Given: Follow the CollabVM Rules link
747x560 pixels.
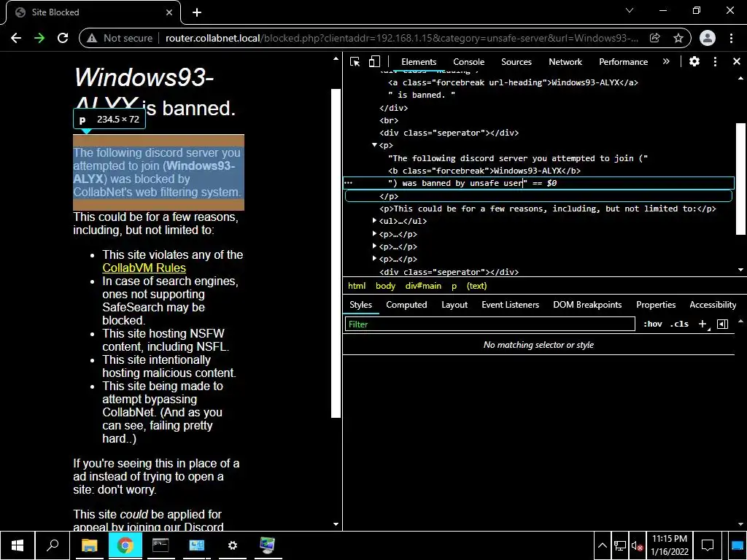Looking at the screenshot, I should pyautogui.click(x=144, y=268).
